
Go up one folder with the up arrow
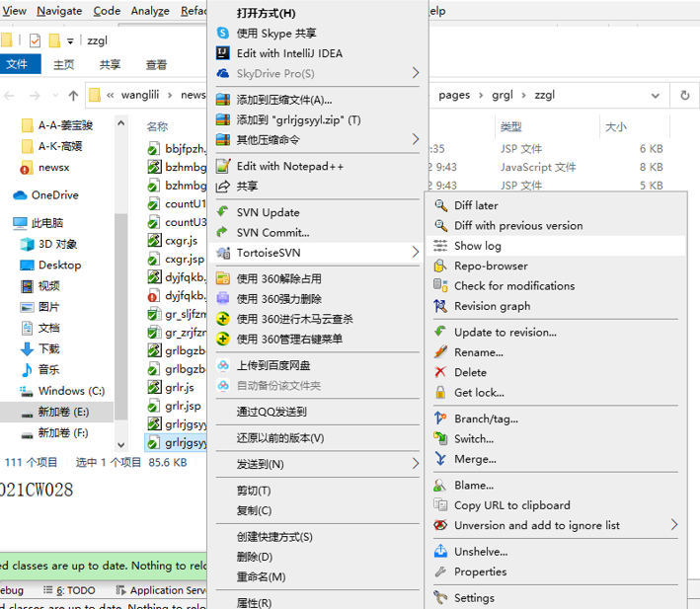pyautogui.click(x=73, y=96)
